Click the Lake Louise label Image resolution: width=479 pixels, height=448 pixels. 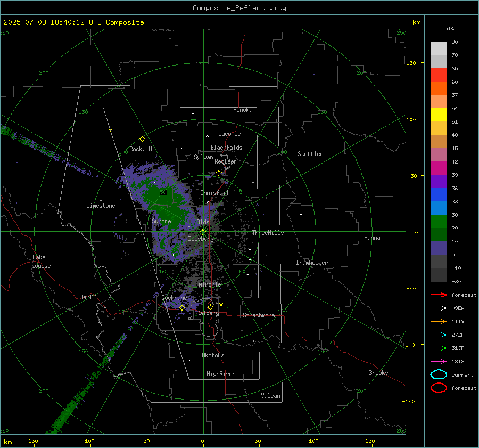[x=41, y=262]
